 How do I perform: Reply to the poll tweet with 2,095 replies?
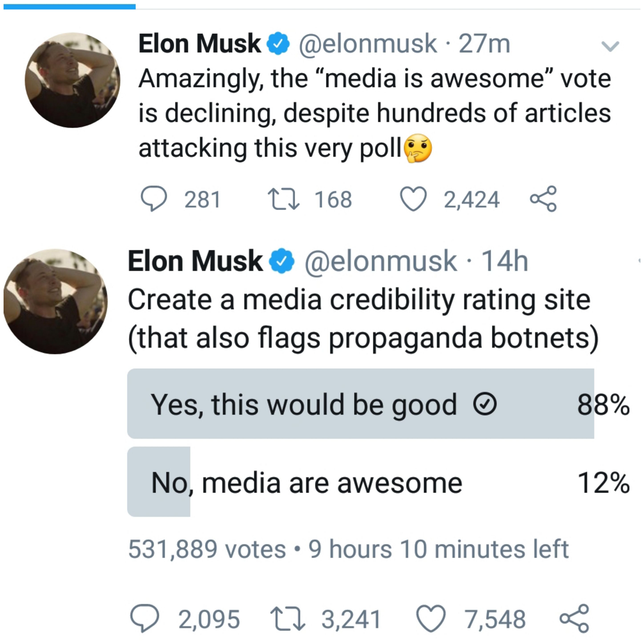pos(145,618)
